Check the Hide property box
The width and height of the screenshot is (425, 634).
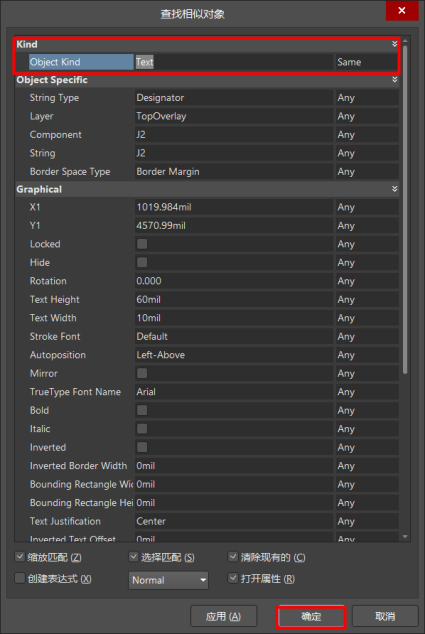(142, 262)
